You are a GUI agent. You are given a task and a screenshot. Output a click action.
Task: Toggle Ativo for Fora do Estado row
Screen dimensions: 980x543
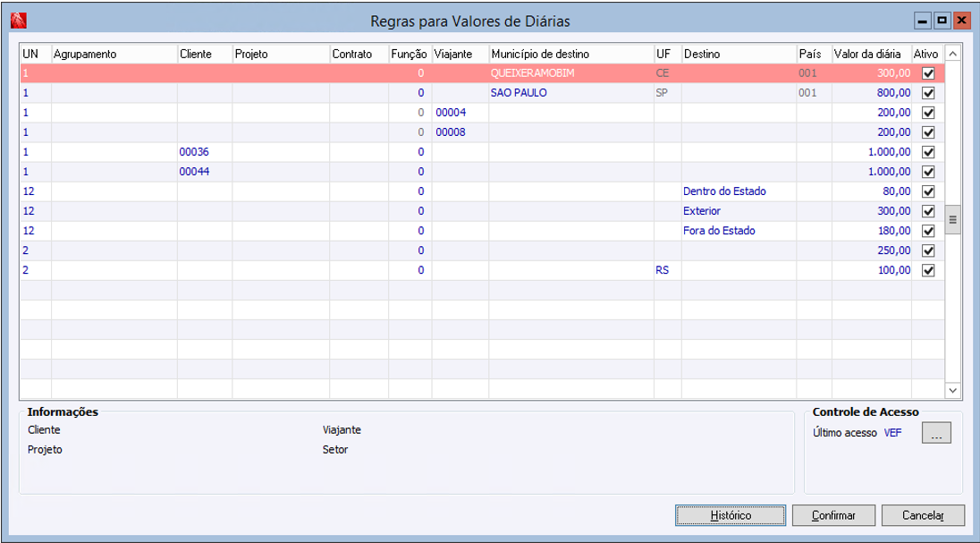point(928,231)
